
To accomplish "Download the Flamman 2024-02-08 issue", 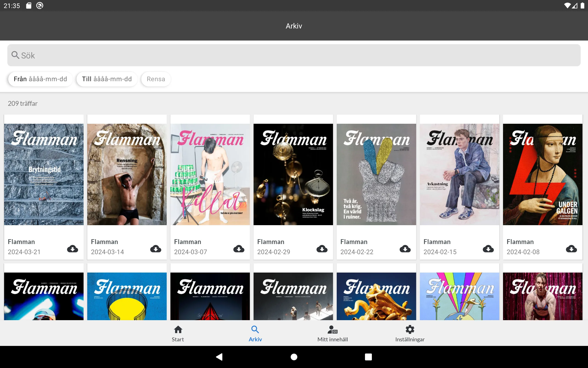I will coord(571,249).
